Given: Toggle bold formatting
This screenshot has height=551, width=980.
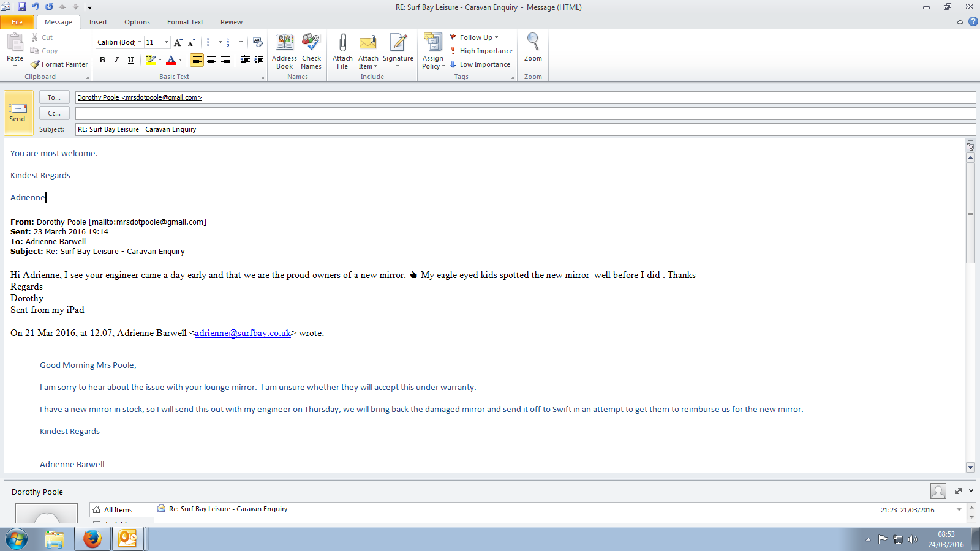Looking at the screenshot, I should click(x=102, y=59).
